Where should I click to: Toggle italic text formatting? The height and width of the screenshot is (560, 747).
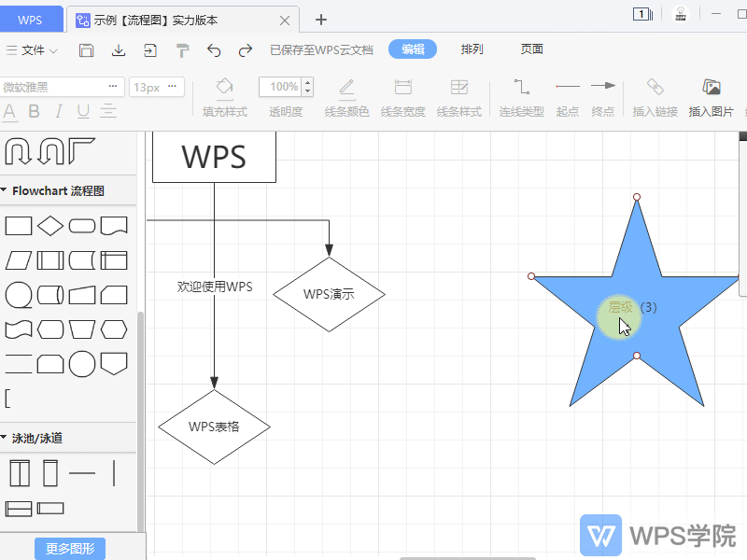58,111
